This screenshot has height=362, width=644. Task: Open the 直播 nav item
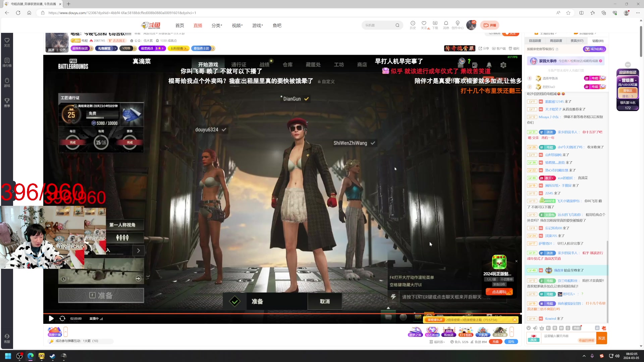click(198, 25)
